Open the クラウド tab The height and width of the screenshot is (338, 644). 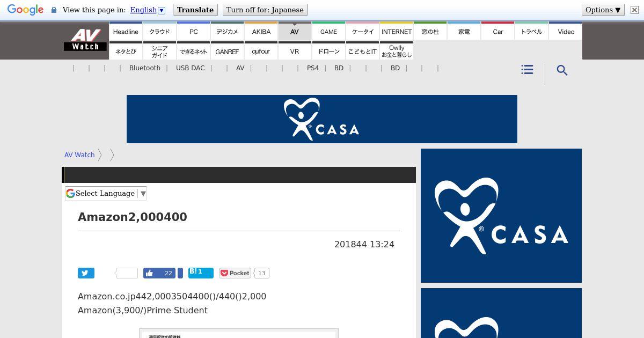click(x=159, y=31)
